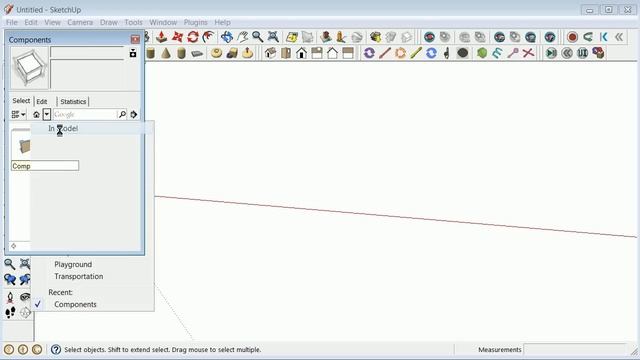The height and width of the screenshot is (360, 640).
Task: Click the component name field at top
Action: tap(87, 53)
